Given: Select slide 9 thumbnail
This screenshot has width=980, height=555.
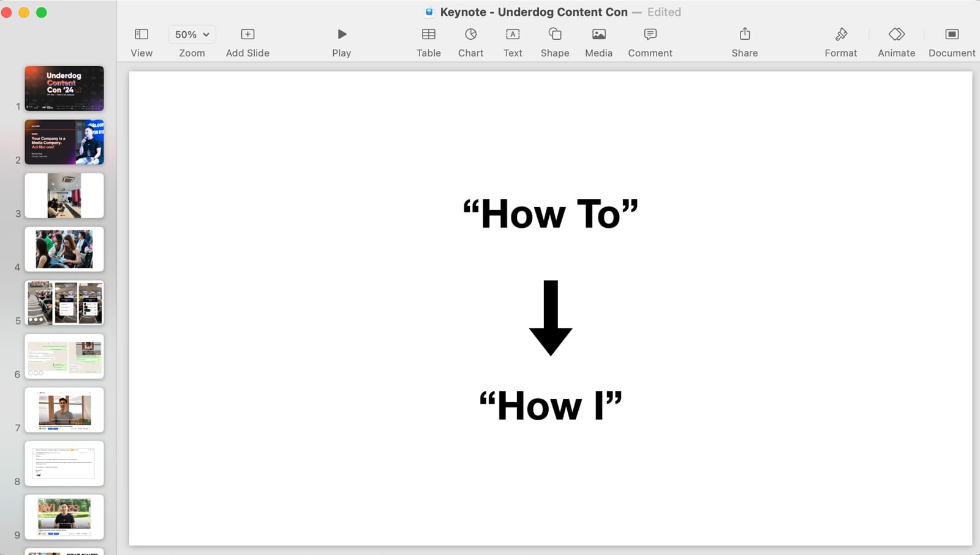Looking at the screenshot, I should [x=64, y=517].
